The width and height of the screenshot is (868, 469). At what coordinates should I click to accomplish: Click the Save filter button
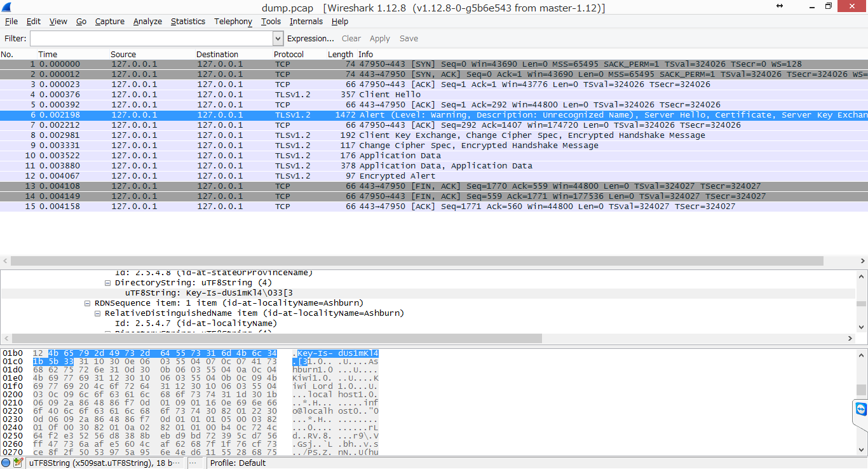coord(409,39)
